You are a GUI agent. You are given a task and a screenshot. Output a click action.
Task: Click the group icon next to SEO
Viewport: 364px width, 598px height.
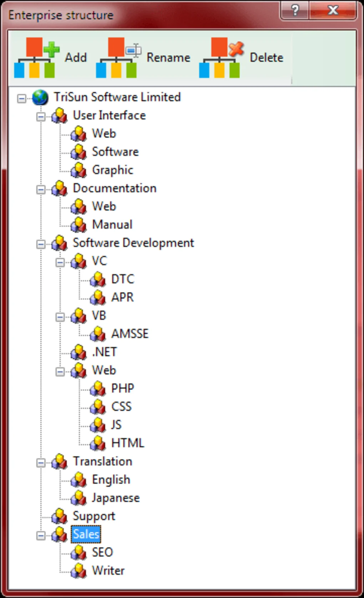pos(79,553)
